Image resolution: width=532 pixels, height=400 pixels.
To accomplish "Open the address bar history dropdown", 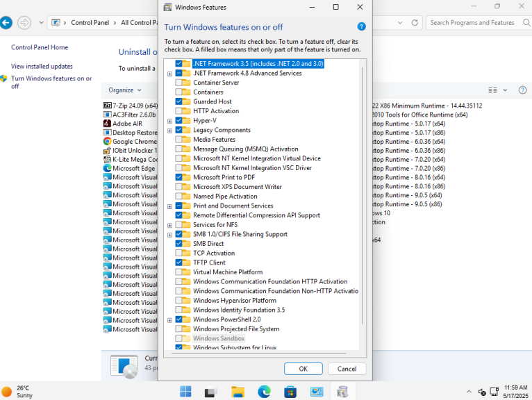I will click(x=400, y=23).
